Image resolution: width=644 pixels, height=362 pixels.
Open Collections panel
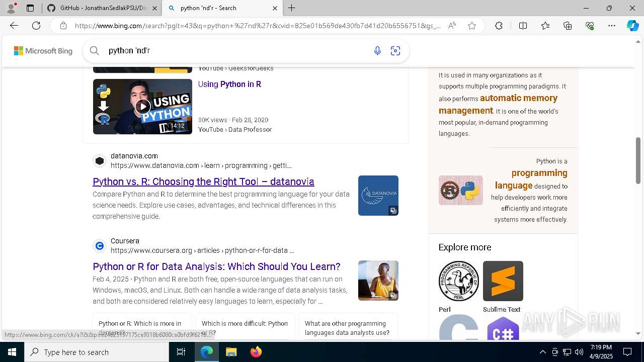tap(568, 26)
